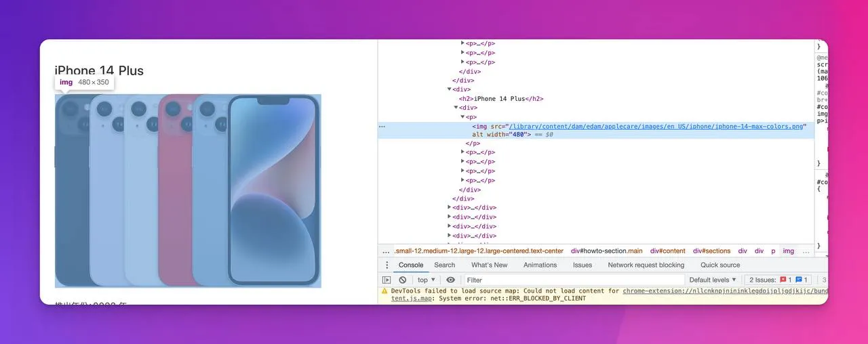Viewport: 868px width, 344px height.
Task: Click the iphone-14-max-colors.png src link
Action: pos(655,126)
